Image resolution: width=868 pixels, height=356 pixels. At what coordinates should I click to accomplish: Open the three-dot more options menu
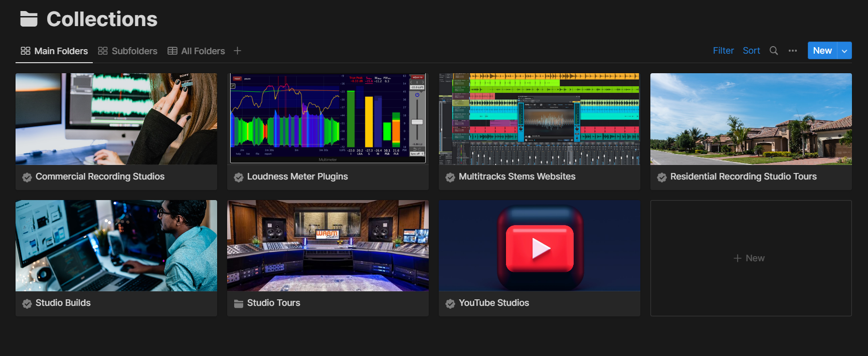pyautogui.click(x=793, y=51)
